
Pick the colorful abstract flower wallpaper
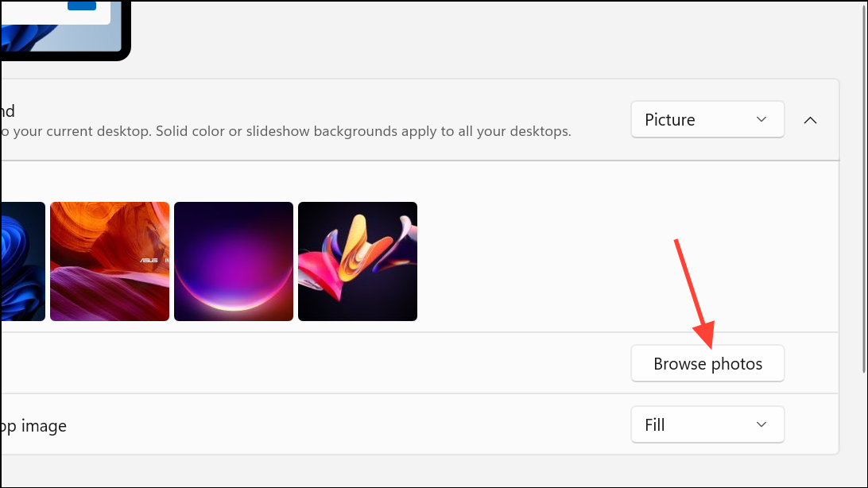[x=358, y=261]
